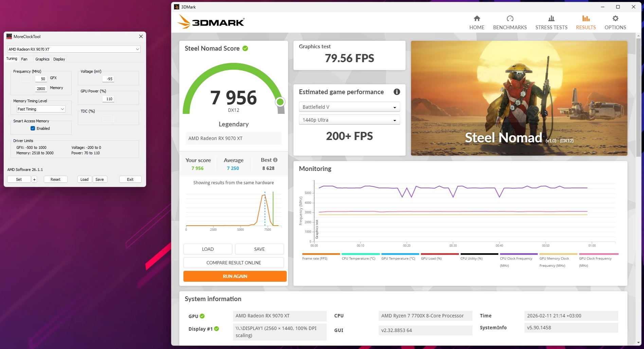Click the 3DMark logo in the header
This screenshot has height=349, width=644.
click(x=211, y=22)
